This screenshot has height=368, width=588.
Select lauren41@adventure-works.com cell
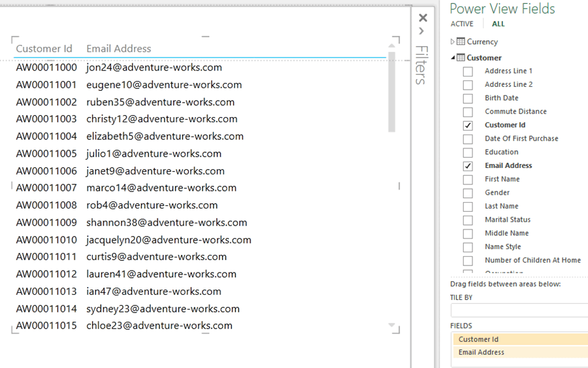tap(161, 274)
